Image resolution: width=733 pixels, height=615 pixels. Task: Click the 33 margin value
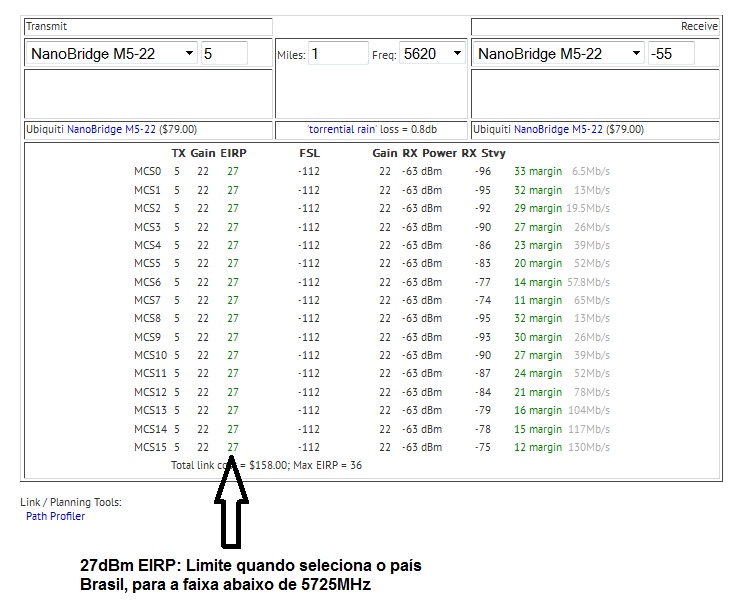(538, 172)
